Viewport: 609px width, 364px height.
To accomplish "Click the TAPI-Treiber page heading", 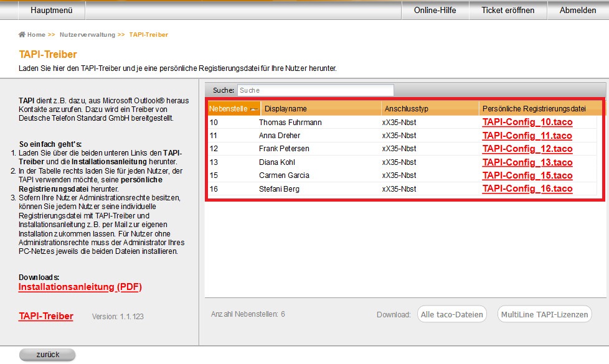I will pyautogui.click(x=48, y=54).
